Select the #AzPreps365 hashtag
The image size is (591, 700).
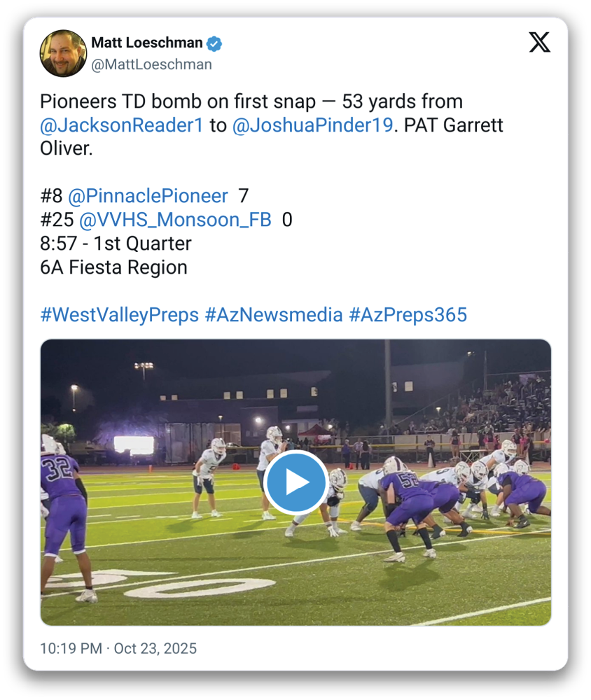(x=408, y=315)
